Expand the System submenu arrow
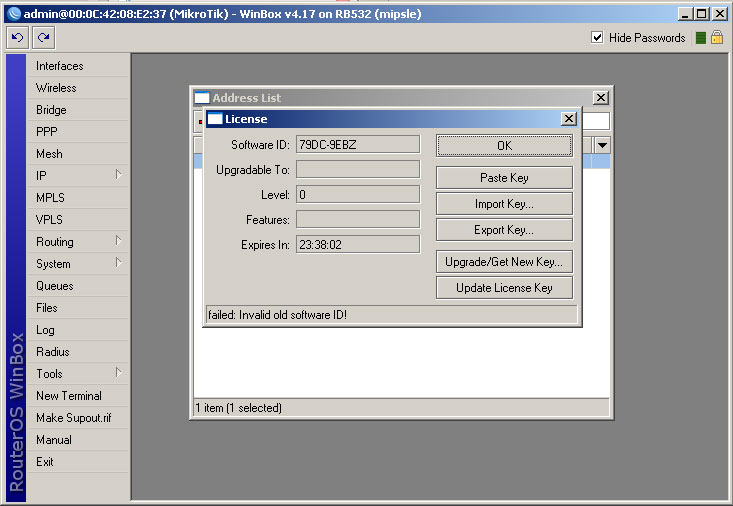733x506 pixels. [118, 263]
